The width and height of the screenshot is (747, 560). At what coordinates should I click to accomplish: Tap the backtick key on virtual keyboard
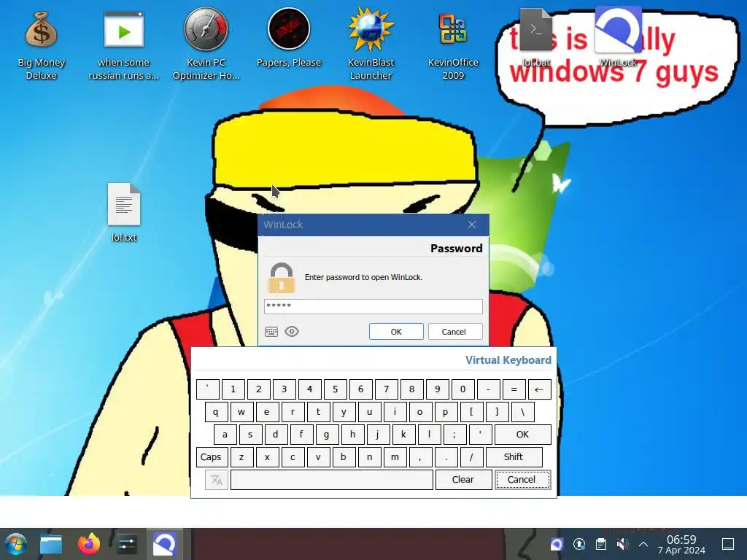(x=208, y=389)
